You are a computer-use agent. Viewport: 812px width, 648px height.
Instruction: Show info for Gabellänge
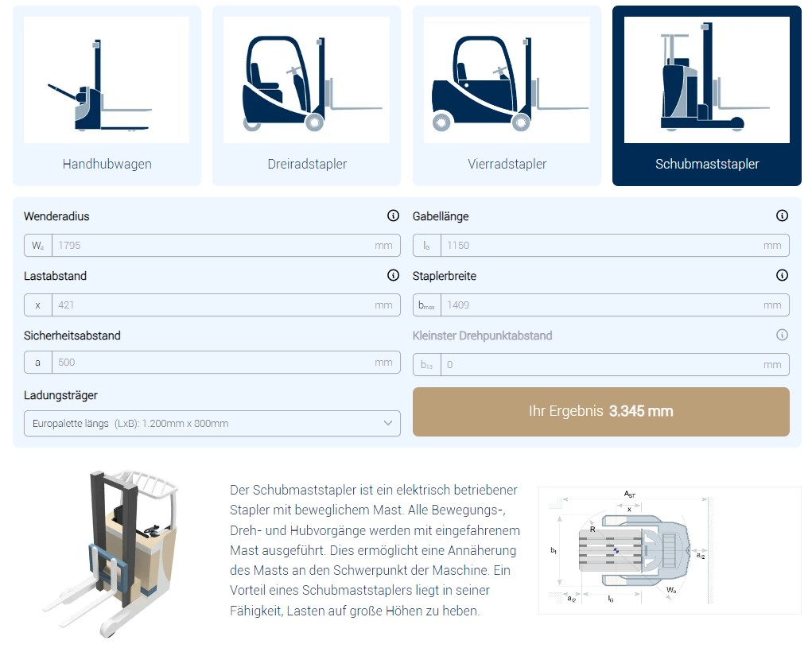point(782,215)
